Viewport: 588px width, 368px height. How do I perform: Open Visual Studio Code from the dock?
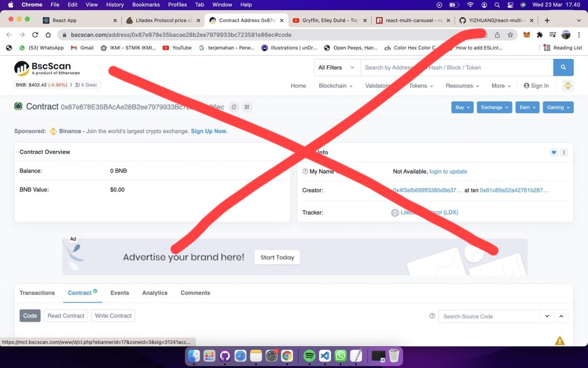(325, 356)
